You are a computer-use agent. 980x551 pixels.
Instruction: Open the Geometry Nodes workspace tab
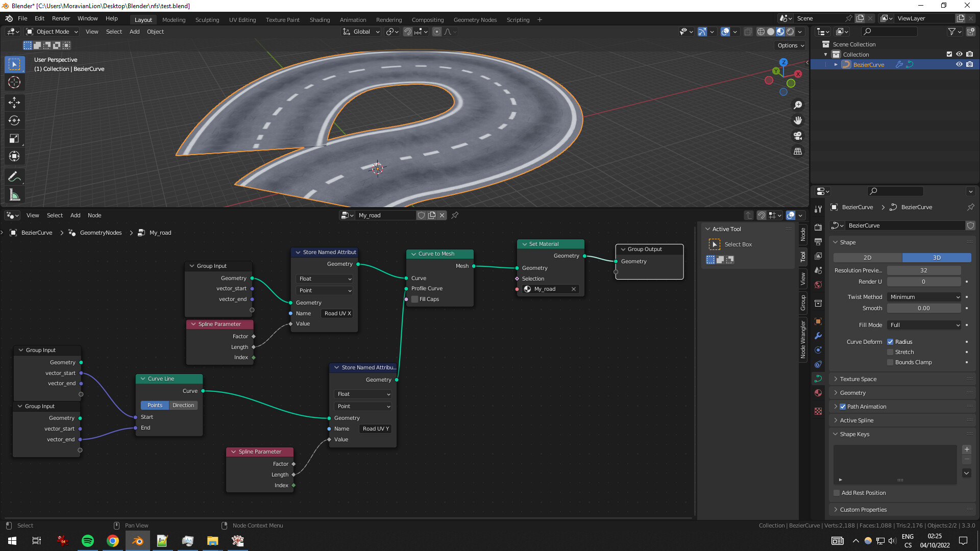[x=475, y=20]
